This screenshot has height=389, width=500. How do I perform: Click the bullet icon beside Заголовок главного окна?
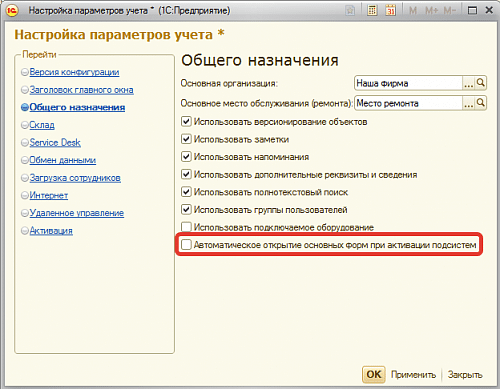25,90
